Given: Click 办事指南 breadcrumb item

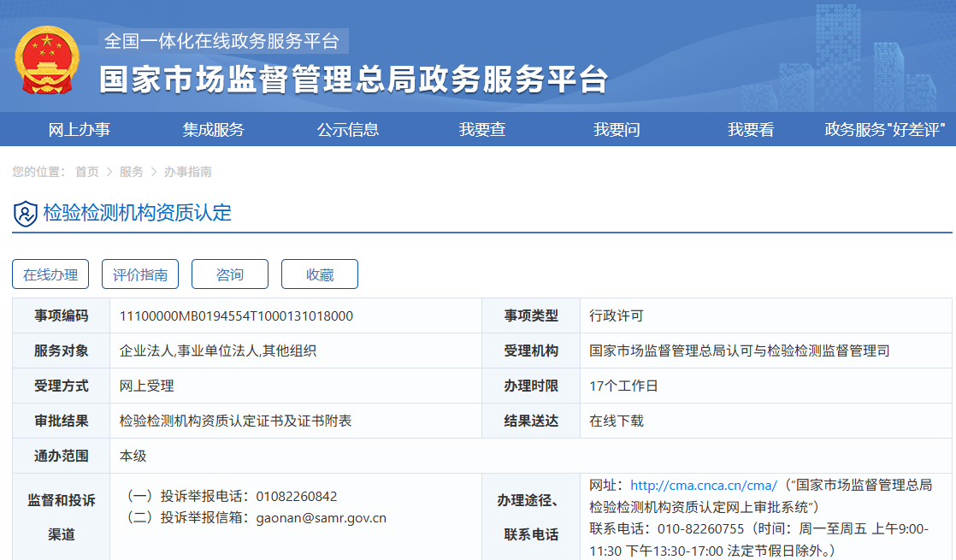Looking at the screenshot, I should tap(187, 172).
